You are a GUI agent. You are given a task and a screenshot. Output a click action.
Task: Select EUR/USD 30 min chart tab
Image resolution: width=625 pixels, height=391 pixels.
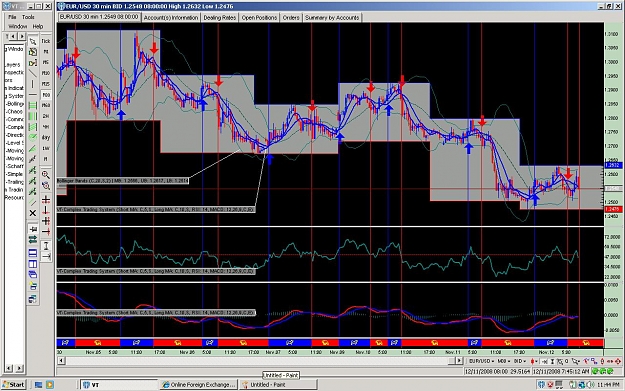pos(99,17)
